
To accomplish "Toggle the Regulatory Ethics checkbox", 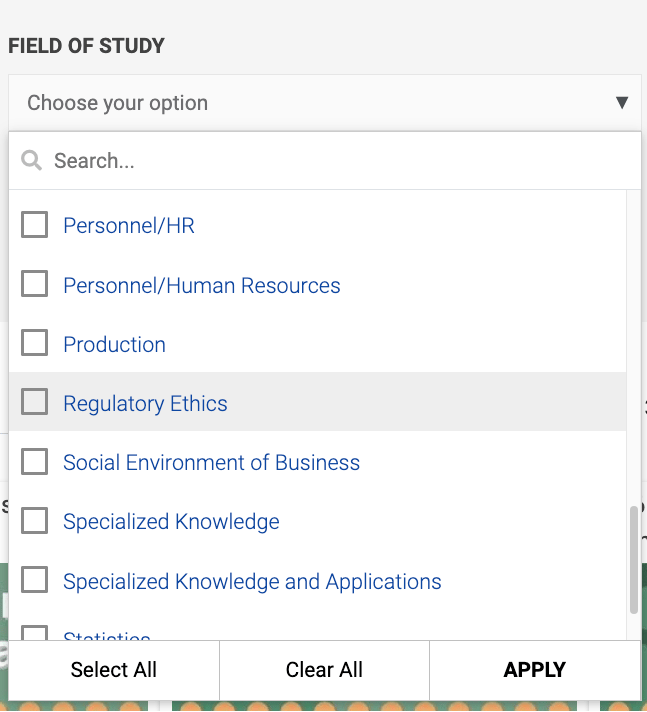I will [35, 403].
